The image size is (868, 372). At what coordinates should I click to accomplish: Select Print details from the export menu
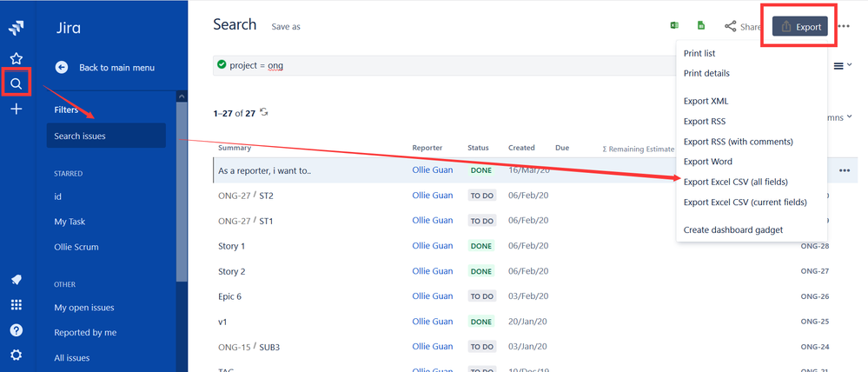(x=706, y=73)
